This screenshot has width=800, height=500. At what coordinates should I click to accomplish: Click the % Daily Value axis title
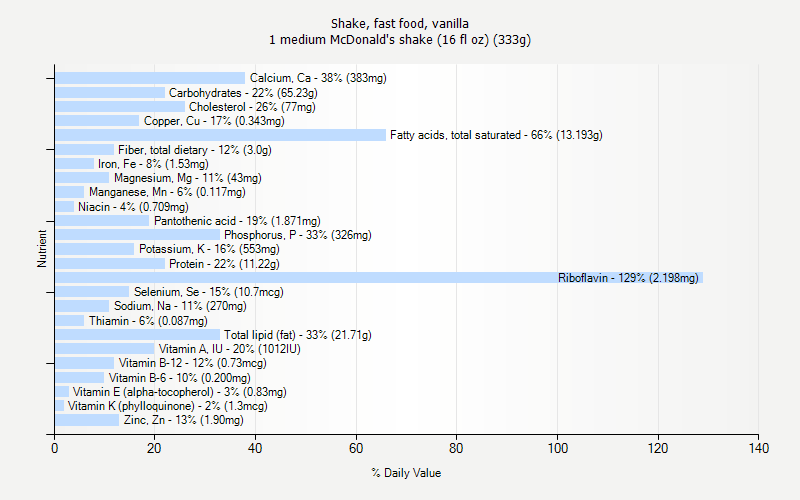pyautogui.click(x=406, y=473)
